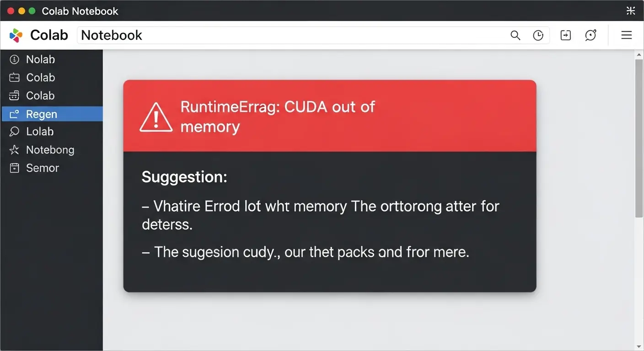Click the search magnifier icon
This screenshot has width=644, height=351.
coord(515,36)
